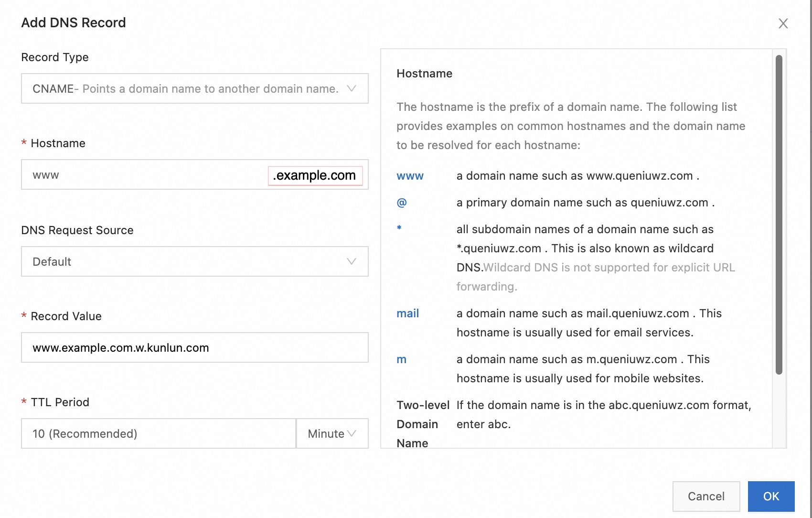
Task: Click the @ hostname example link
Action: coord(402,203)
